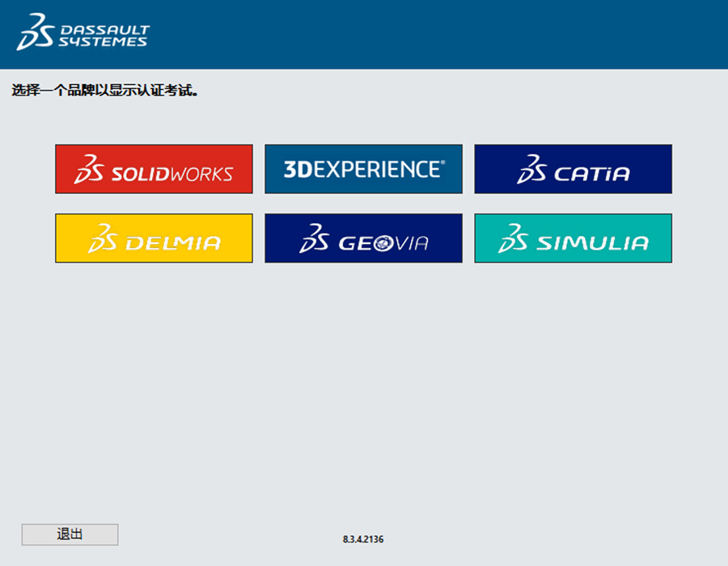
Task: Open the 3DEXPERIENCE brand exams
Action: [363, 169]
